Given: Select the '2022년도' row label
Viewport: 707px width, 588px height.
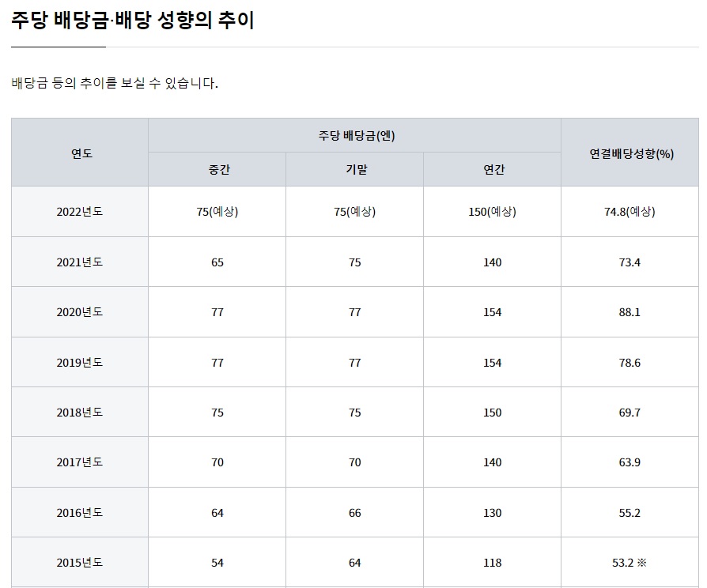Looking at the screenshot, I should click(x=80, y=211).
